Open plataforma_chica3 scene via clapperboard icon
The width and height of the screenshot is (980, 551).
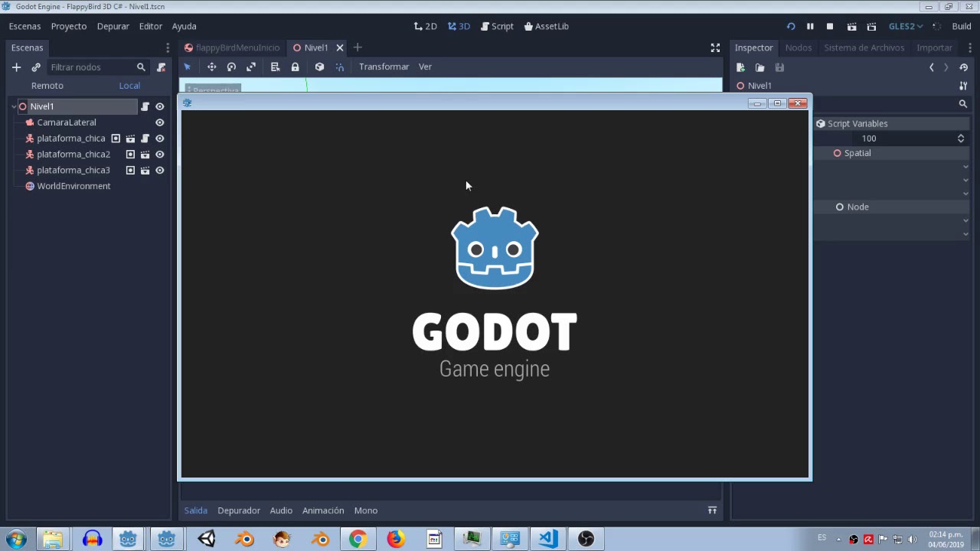pyautogui.click(x=145, y=171)
